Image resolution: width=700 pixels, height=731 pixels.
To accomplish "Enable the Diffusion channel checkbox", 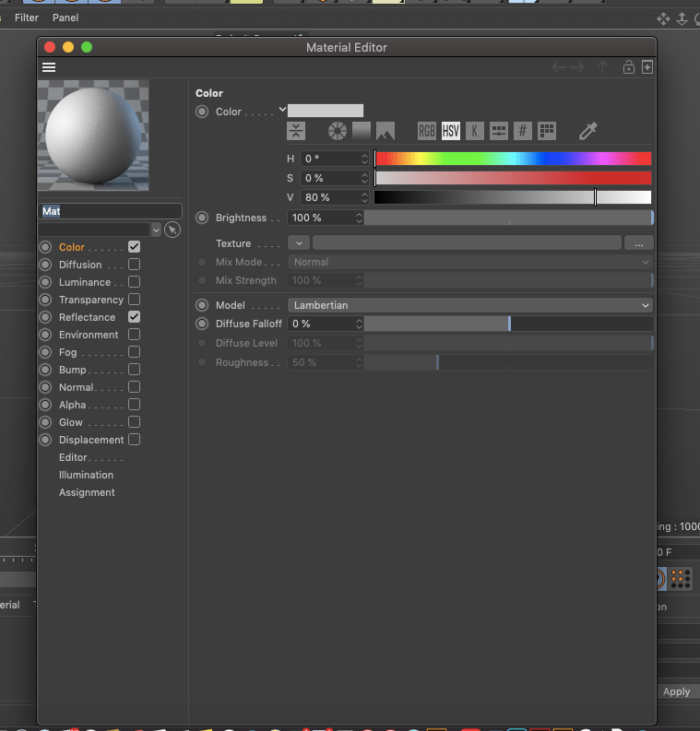I will coord(135,265).
